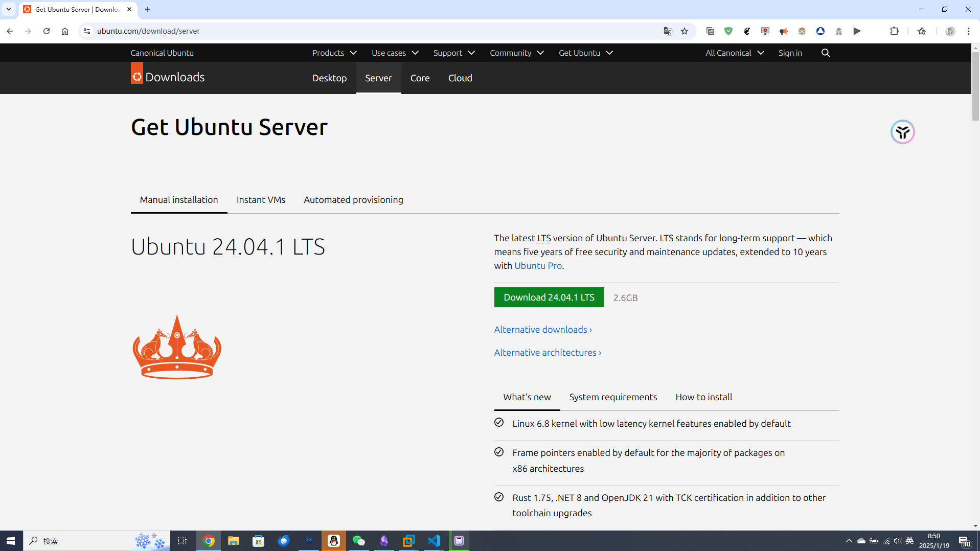Reload the page
Screen dimensions: 980x551
(x=47, y=31)
